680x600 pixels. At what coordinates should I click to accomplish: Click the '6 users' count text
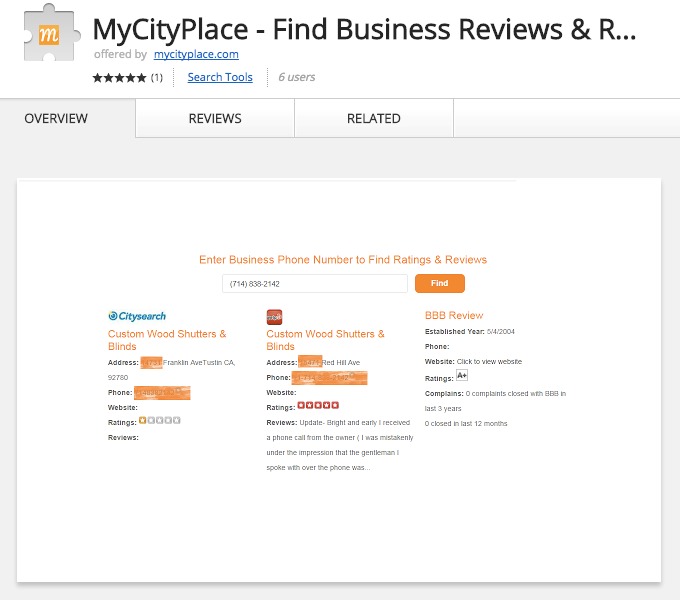click(297, 77)
